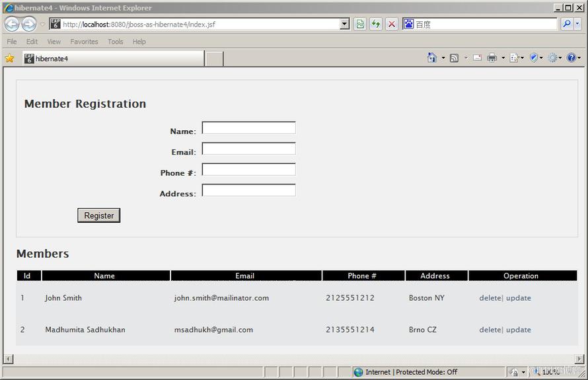Click the address bar URL field
This screenshot has width=588, height=380.
pyautogui.click(x=201, y=24)
